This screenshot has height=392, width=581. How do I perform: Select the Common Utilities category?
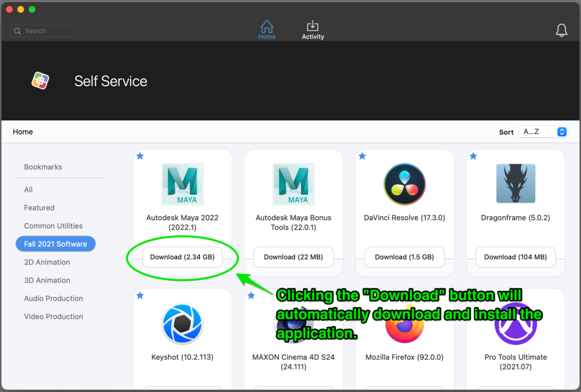[53, 226]
